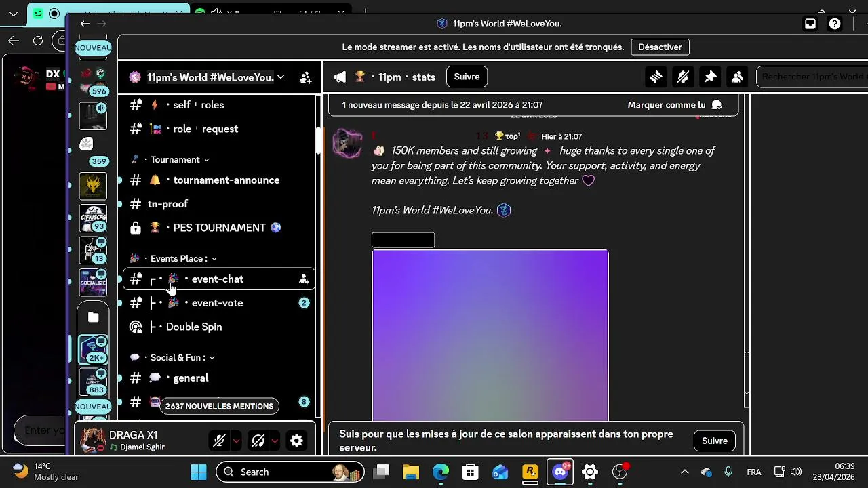Click the Discord back navigation arrow
Image resolution: width=868 pixels, height=488 pixels.
pyautogui.click(x=85, y=24)
